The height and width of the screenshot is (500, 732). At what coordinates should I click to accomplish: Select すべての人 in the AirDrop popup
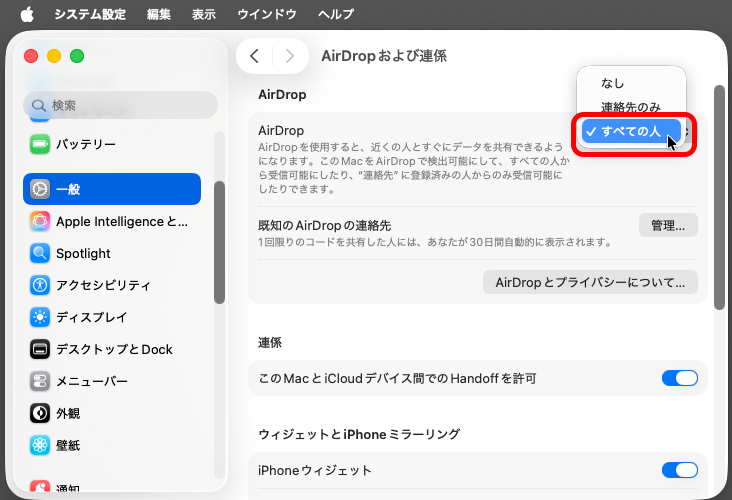[x=631, y=131]
